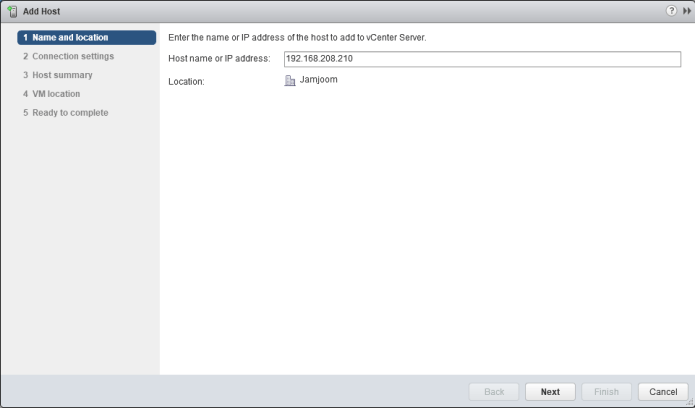Open the help question mark icon
The image size is (695, 408).
point(671,10)
